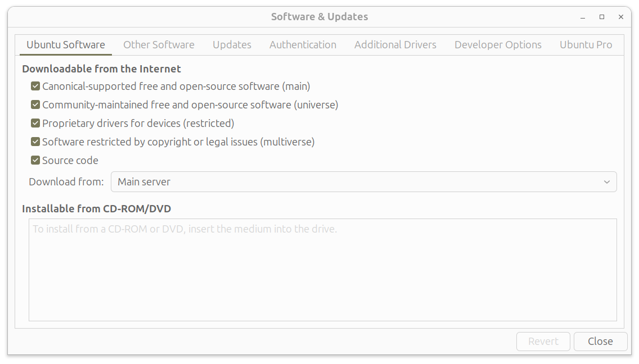Uncheck Canonical-supported software (main) checkbox
The width and height of the screenshot is (639, 364).
pyautogui.click(x=35, y=87)
